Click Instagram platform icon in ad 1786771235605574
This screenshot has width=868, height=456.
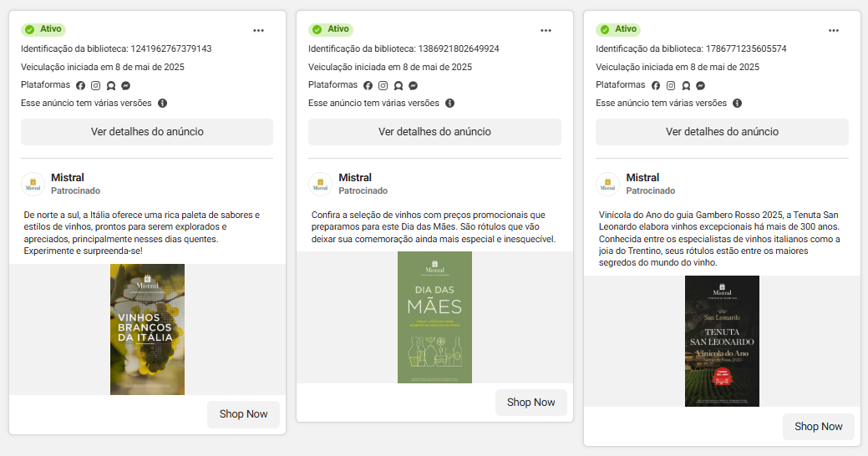point(670,85)
